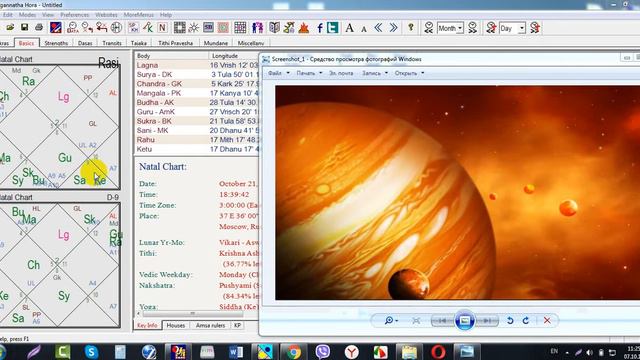Image resolution: width=640 pixels, height=360 pixels.
Task: Rotate image counterclockwise in photo viewer
Action: [x=510, y=321]
